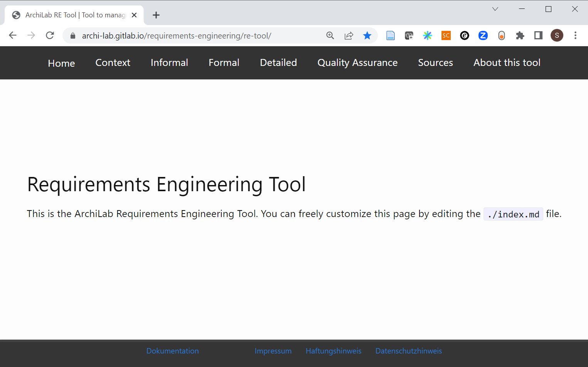Toggle the bookmark star
The width and height of the screenshot is (588, 367).
coord(367,35)
